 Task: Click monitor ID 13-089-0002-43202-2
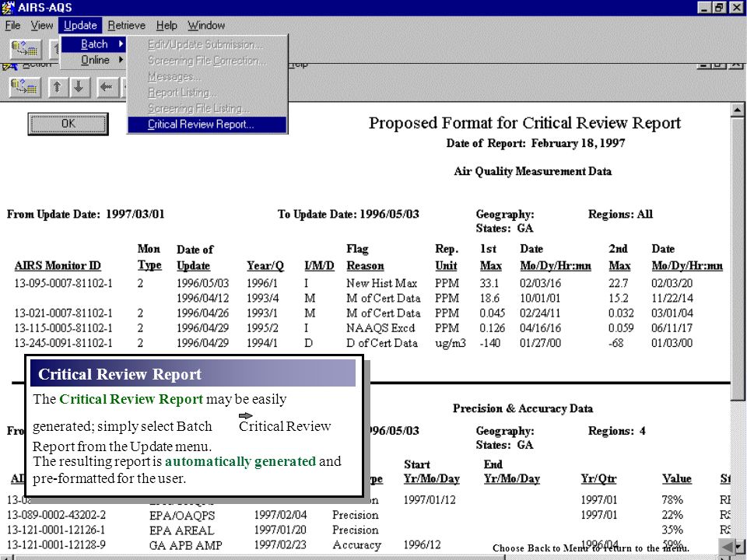tap(56, 515)
